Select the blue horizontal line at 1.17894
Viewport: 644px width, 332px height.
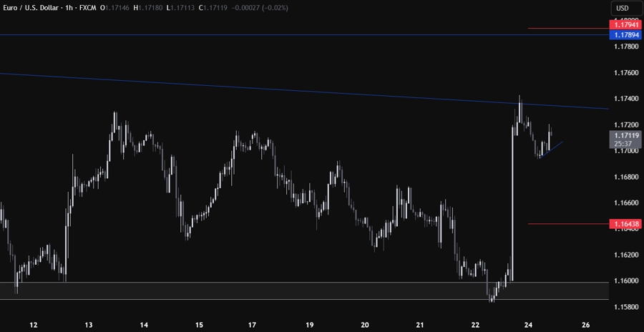(286, 34)
